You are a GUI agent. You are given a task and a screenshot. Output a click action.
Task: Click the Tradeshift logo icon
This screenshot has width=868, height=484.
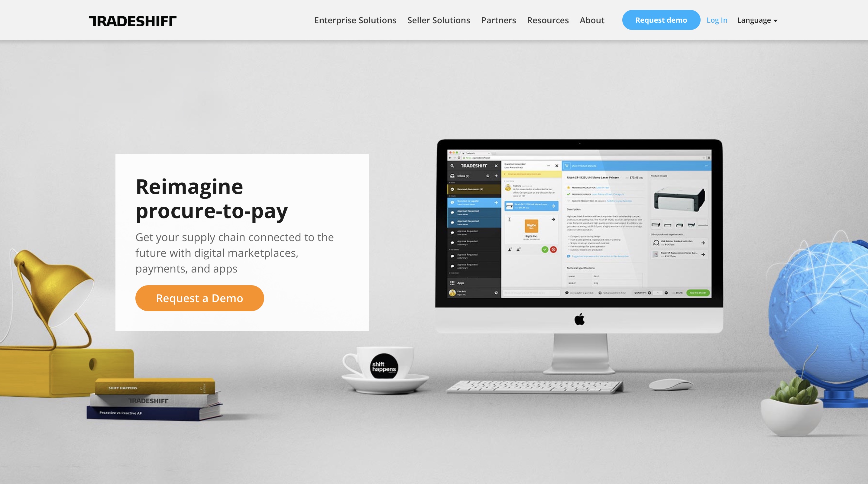tap(132, 20)
